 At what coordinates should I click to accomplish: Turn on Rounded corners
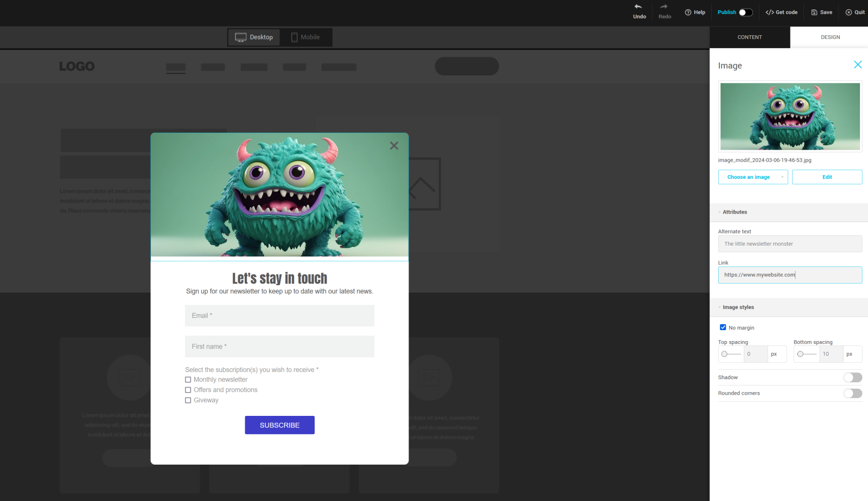coord(852,393)
